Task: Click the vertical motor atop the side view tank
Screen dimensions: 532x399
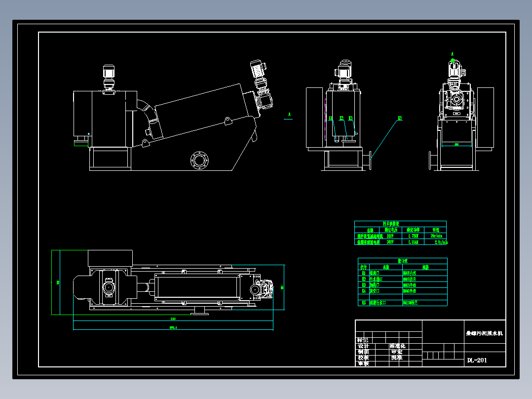Action: 109,79
